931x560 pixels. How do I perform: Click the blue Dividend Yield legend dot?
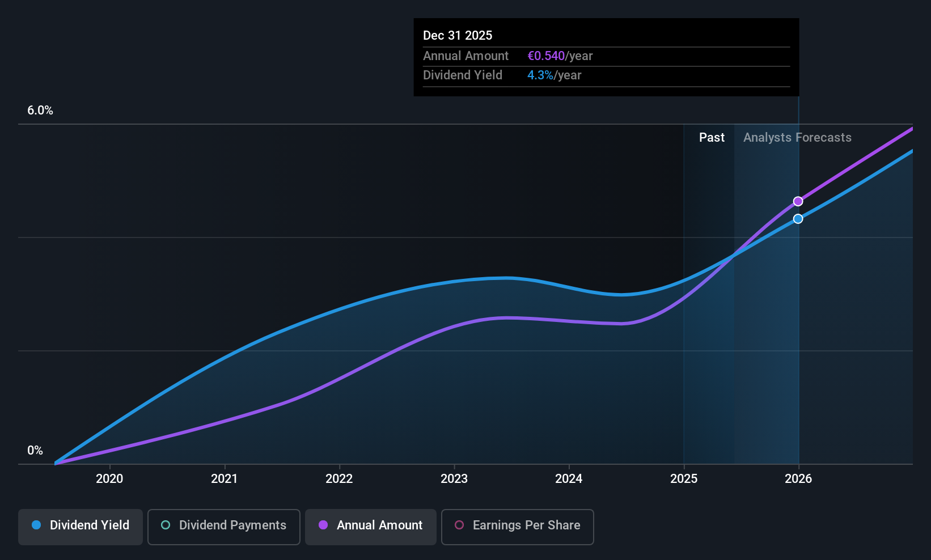point(36,525)
